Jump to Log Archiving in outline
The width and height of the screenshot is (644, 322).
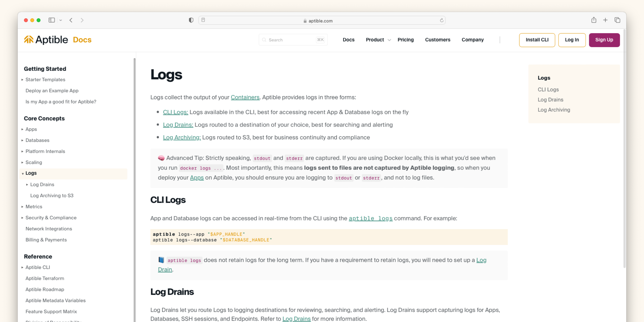(554, 109)
